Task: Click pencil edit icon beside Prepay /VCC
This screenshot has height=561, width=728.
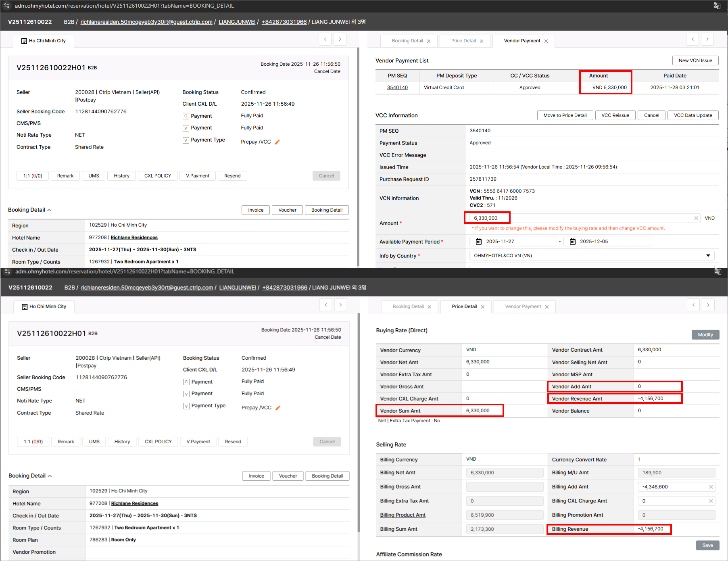Action: point(277,142)
